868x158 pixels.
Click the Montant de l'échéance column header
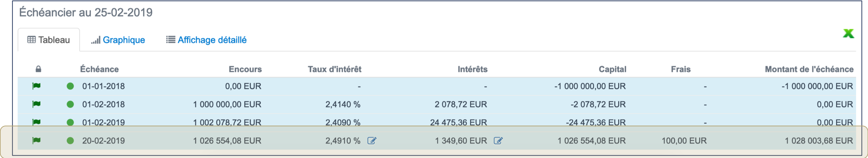[809, 70]
